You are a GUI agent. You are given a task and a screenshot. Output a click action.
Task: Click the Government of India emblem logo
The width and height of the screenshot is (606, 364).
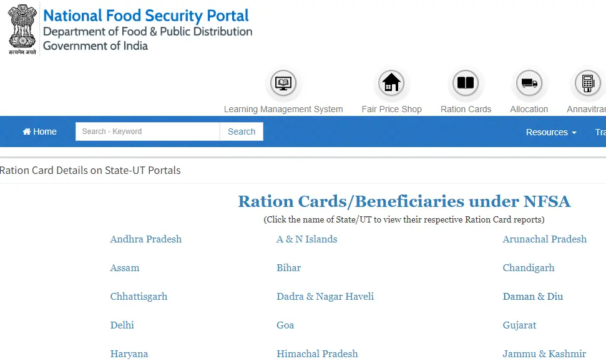[21, 27]
